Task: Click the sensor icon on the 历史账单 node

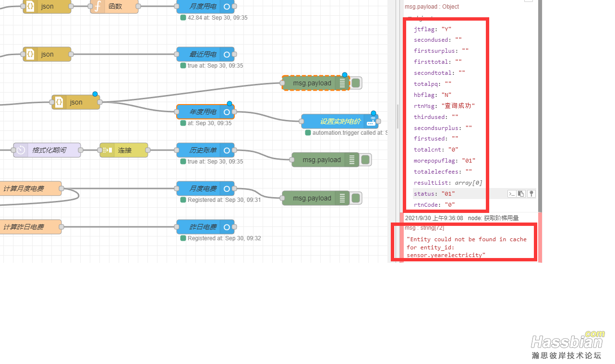Action: click(x=227, y=150)
